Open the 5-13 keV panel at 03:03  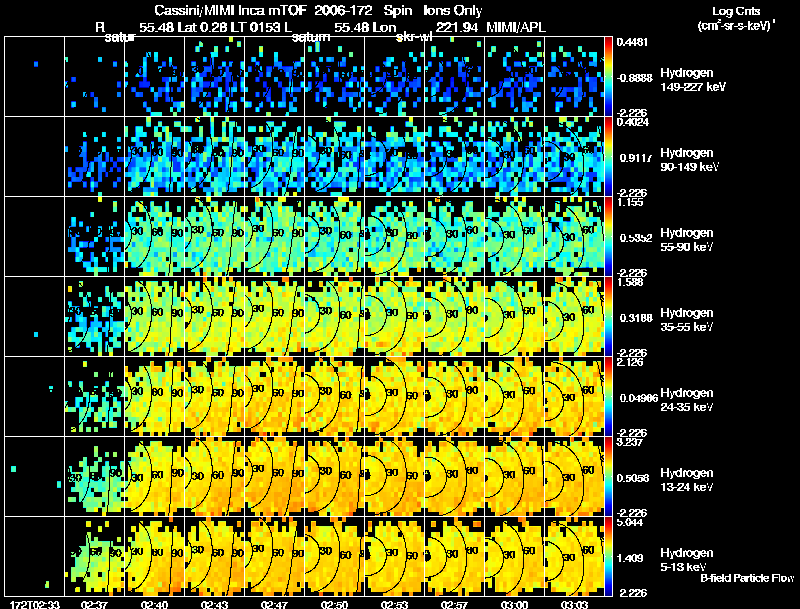point(574,556)
